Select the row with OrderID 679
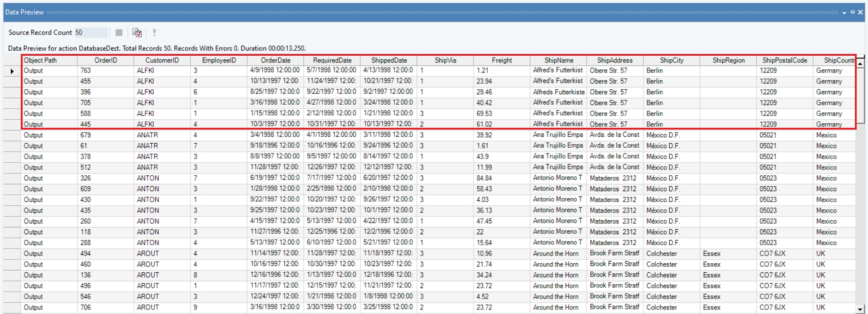 click(86, 135)
